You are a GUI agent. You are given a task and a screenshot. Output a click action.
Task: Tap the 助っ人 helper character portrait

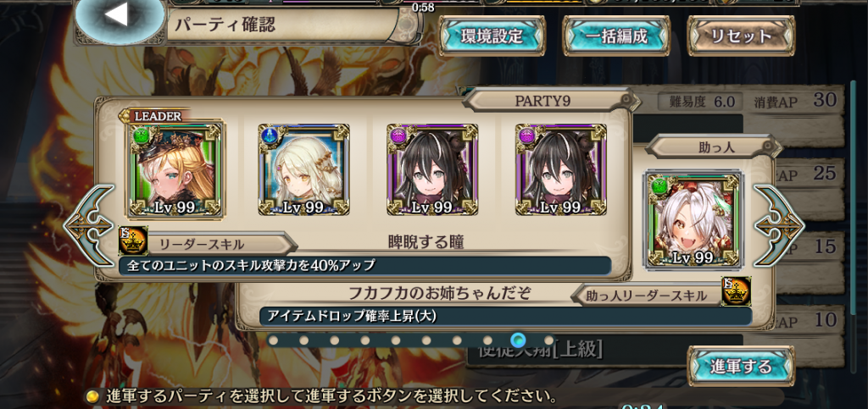point(693,220)
